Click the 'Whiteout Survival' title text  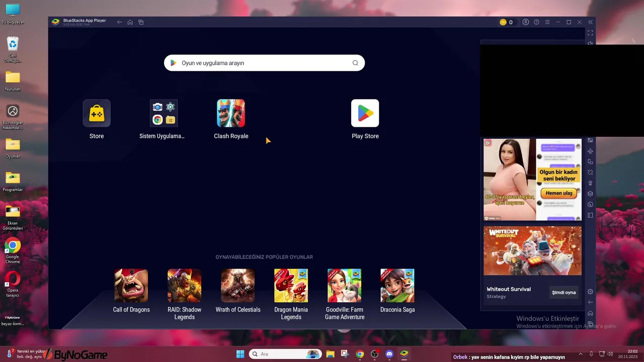(x=509, y=289)
